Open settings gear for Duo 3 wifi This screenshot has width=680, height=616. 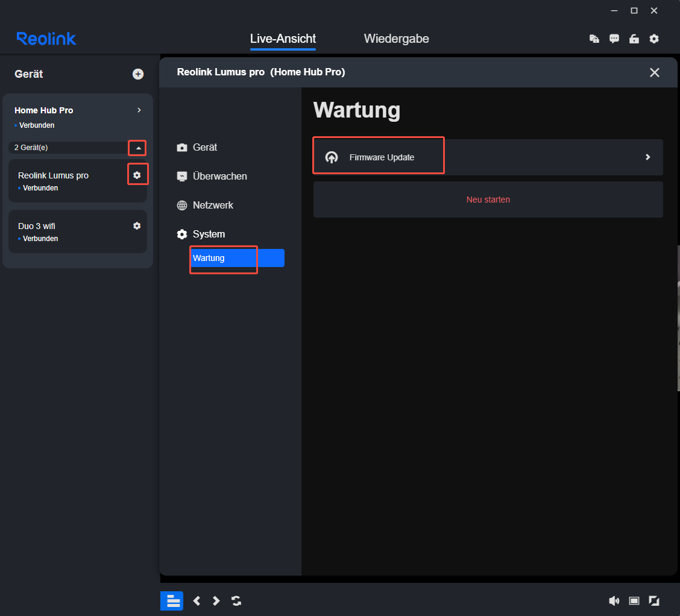(137, 226)
